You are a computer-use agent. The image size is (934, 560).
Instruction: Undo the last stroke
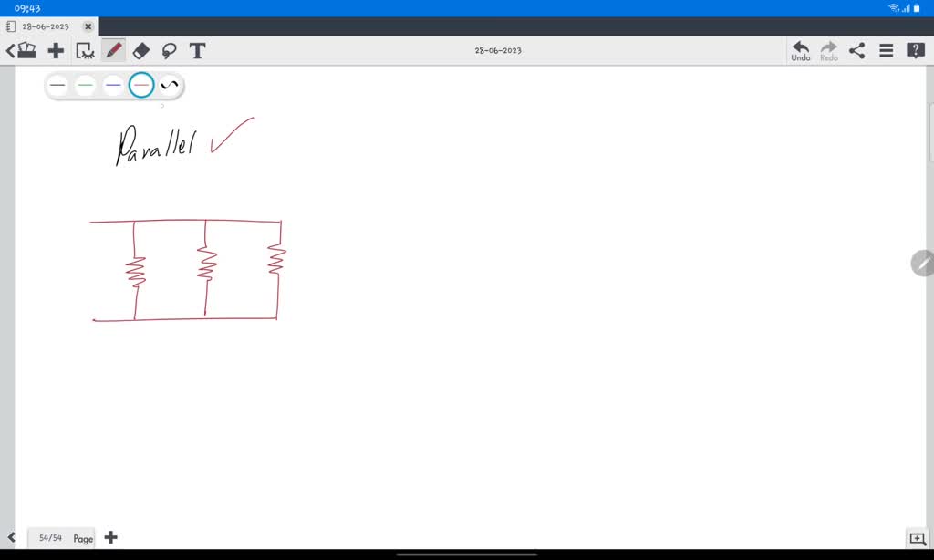tap(801, 51)
